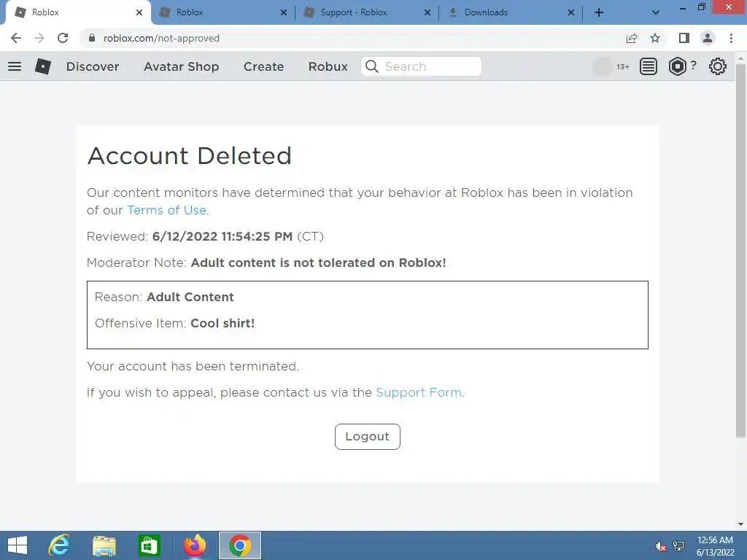Open the Roblox hamburger navigation menu

click(x=15, y=66)
